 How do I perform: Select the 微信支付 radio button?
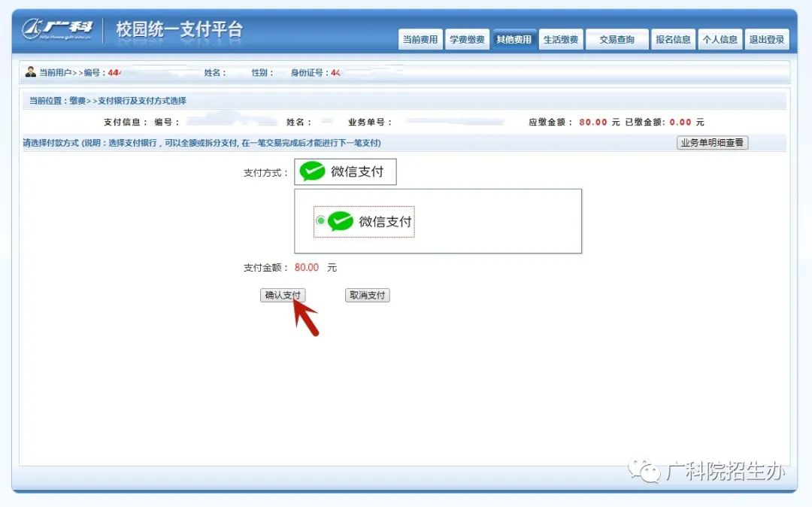(x=321, y=220)
